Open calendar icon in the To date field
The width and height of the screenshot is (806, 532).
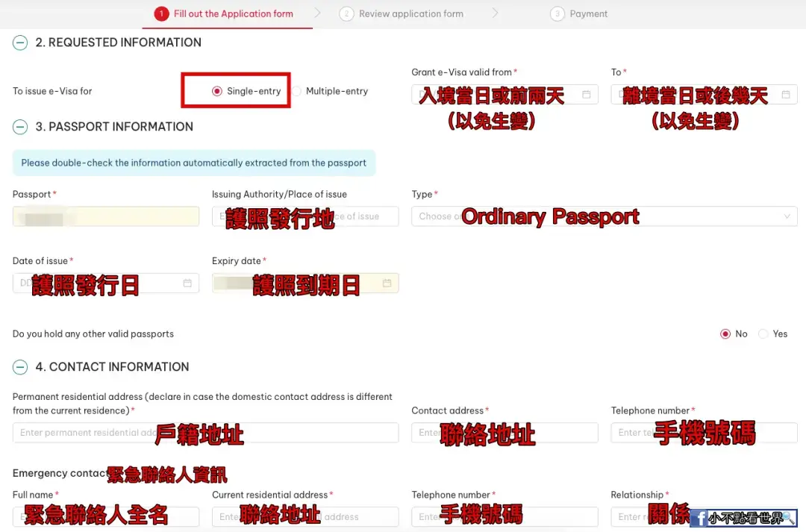[785, 95]
